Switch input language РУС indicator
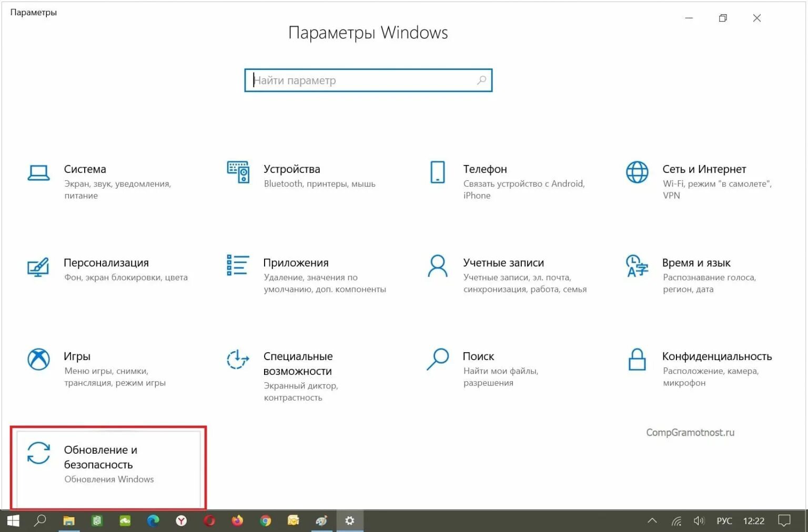The height and width of the screenshot is (532, 808). click(x=724, y=521)
